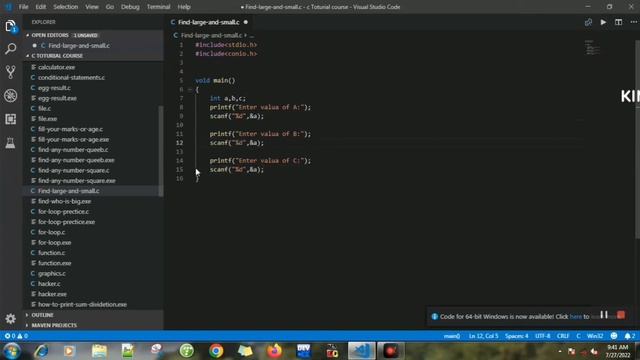Select calculator.exe in the file tree
The image size is (640, 360).
coord(56,67)
